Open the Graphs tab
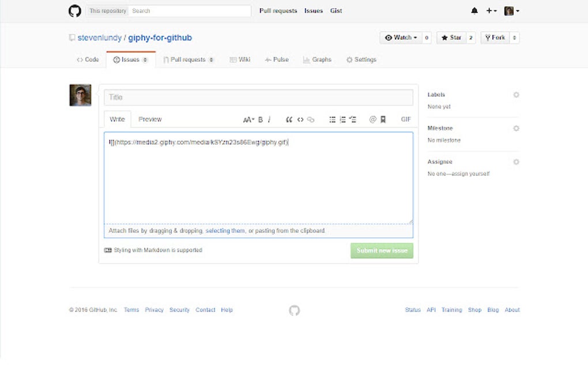This screenshot has height=368, width=588. click(317, 59)
